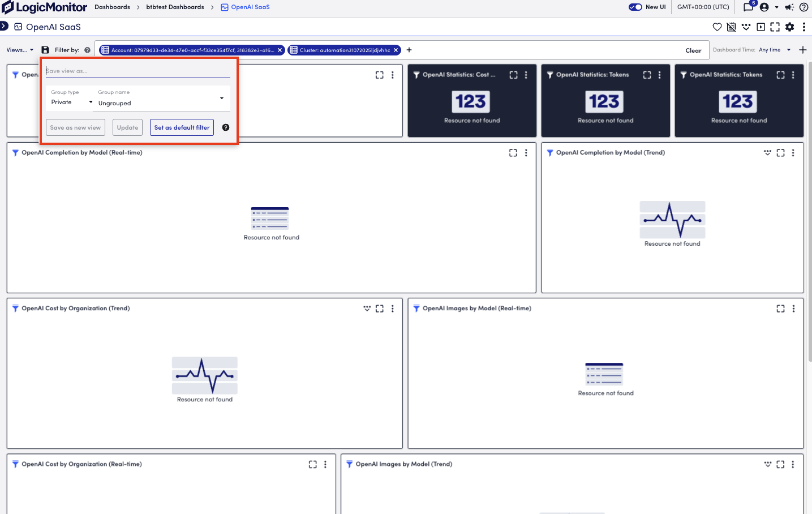The image size is (812, 514).
Task: Mark dashboard as favorite with heart icon
Action: coord(717,27)
